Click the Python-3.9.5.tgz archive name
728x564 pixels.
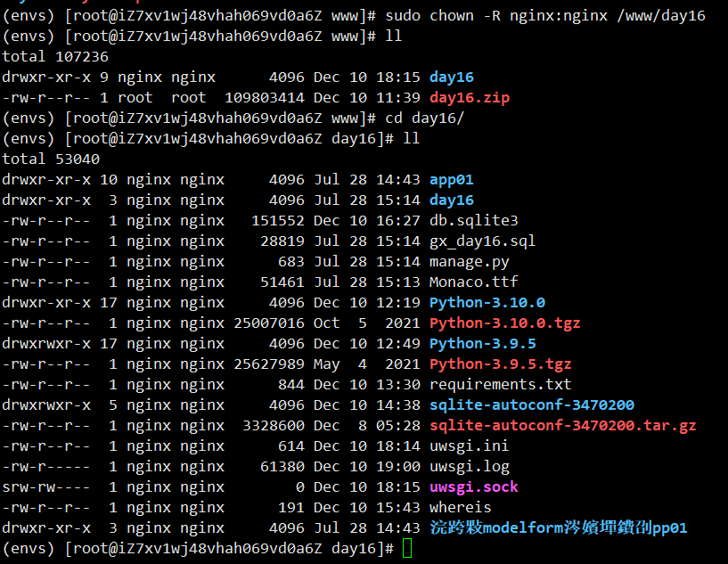point(501,364)
